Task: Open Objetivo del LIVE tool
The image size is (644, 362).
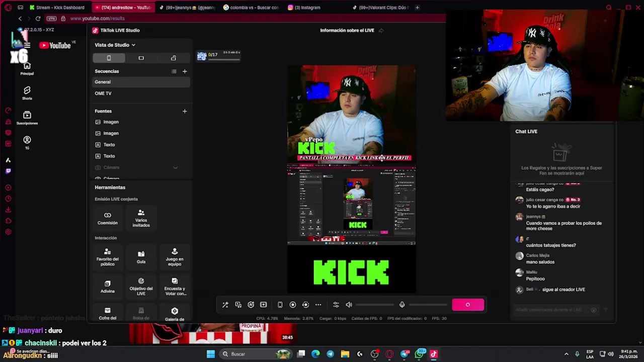Action: click(141, 287)
